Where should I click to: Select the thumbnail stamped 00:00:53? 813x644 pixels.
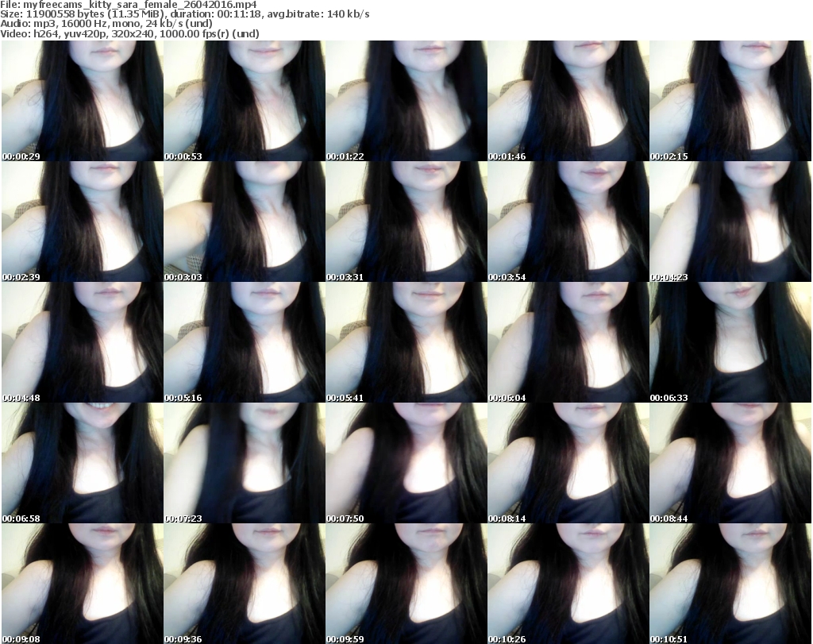pos(245,101)
